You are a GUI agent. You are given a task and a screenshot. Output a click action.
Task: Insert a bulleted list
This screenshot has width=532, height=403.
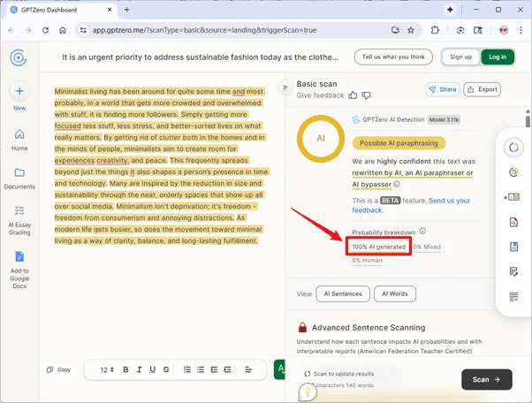coord(201,369)
